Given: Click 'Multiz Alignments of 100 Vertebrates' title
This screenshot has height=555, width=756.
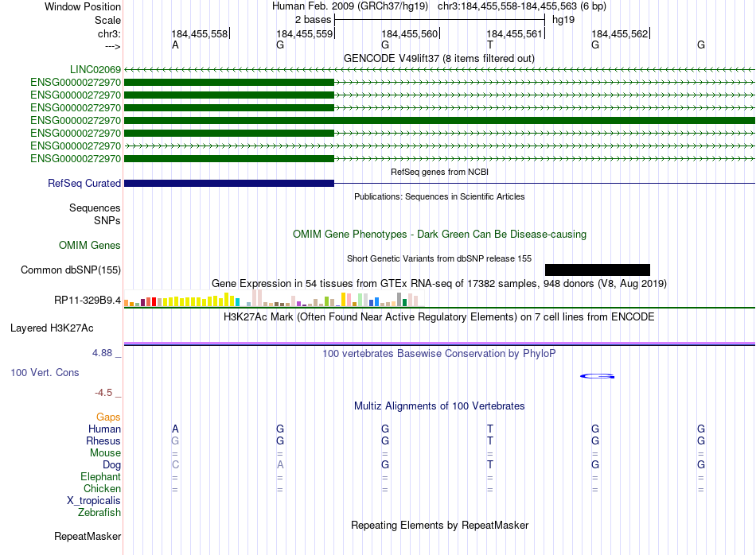Looking at the screenshot, I should tap(439, 406).
